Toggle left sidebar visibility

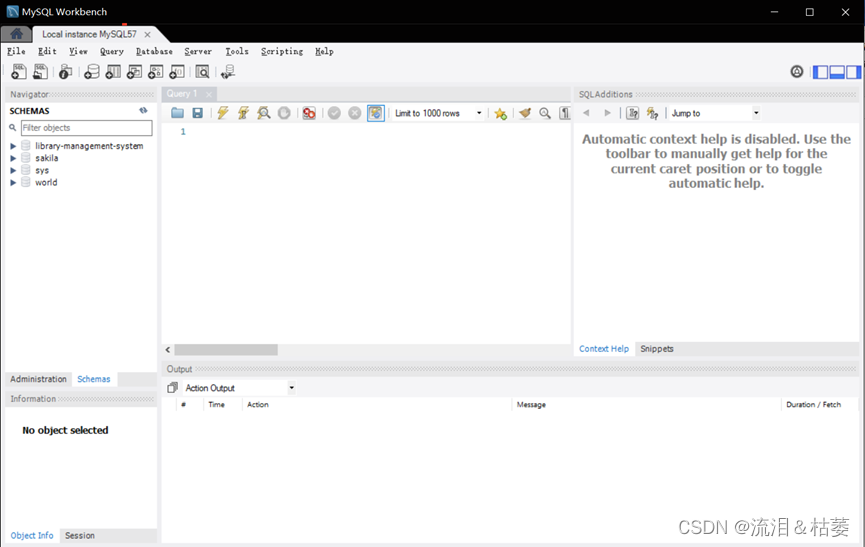coord(820,72)
